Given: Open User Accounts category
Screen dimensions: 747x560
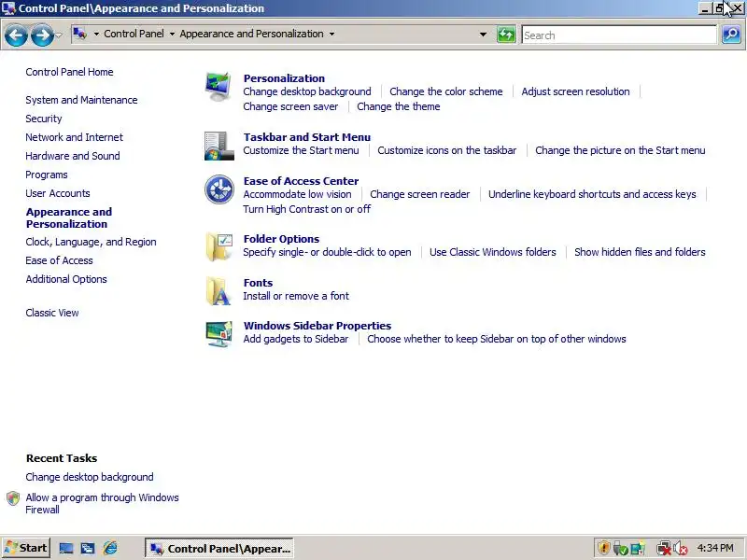Looking at the screenshot, I should (x=58, y=193).
